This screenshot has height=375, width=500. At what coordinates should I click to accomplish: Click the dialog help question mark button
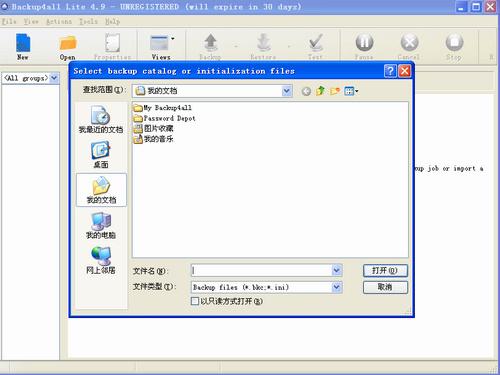click(x=390, y=71)
